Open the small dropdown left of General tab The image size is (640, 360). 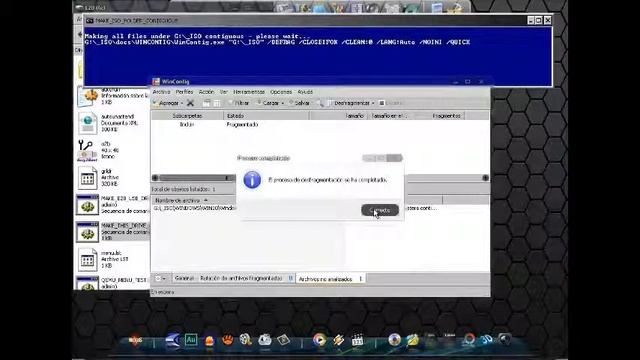point(160,278)
